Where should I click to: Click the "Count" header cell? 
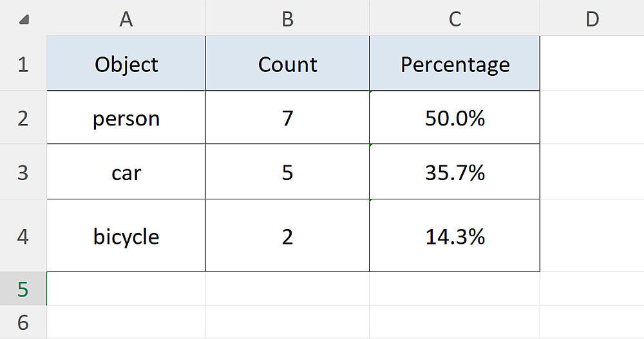click(287, 64)
